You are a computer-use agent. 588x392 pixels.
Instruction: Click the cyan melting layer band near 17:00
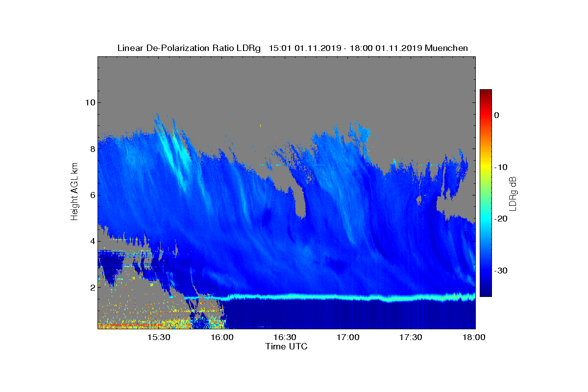pos(349,297)
